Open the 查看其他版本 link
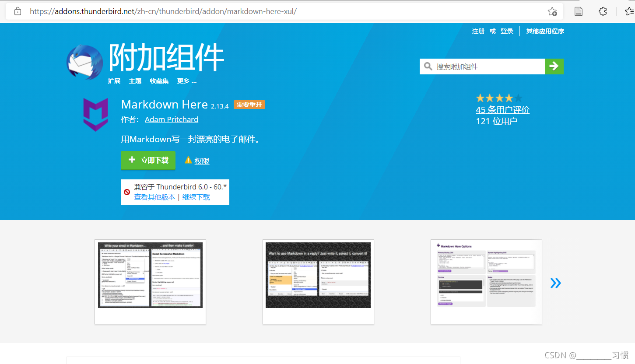The image size is (635, 364). 154,197
